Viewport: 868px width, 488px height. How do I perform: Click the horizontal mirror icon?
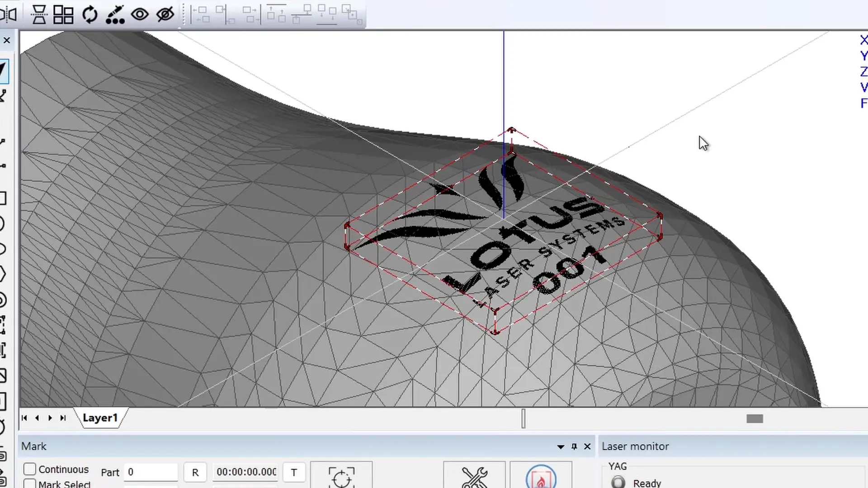(x=9, y=14)
